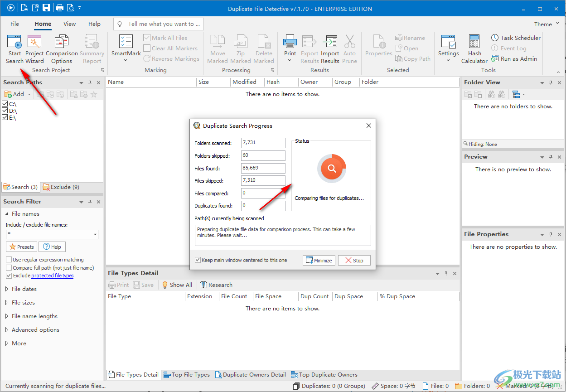
Task: Click the Save icon in title bar
Action: click(46, 8)
